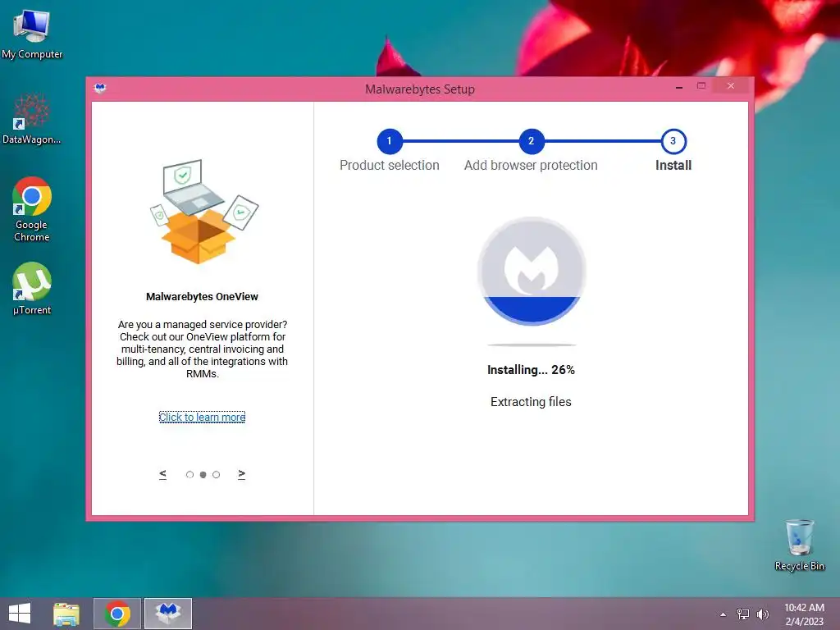Open the network status tray icon

[x=743, y=614]
